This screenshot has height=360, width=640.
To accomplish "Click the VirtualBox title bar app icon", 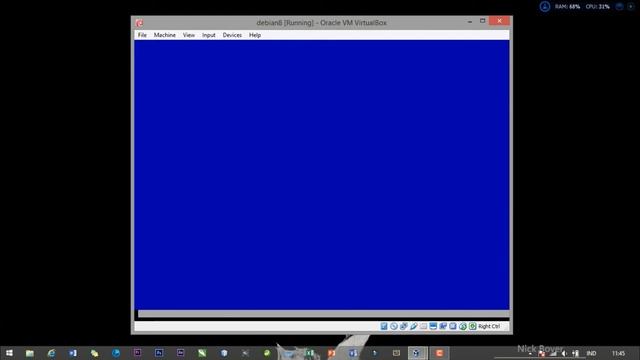I will click(x=139, y=23).
